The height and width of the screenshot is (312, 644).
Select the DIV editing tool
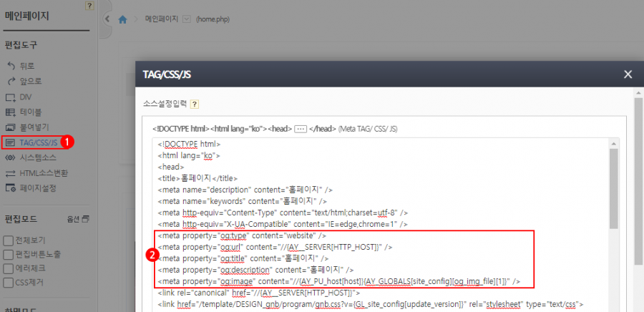coord(23,97)
